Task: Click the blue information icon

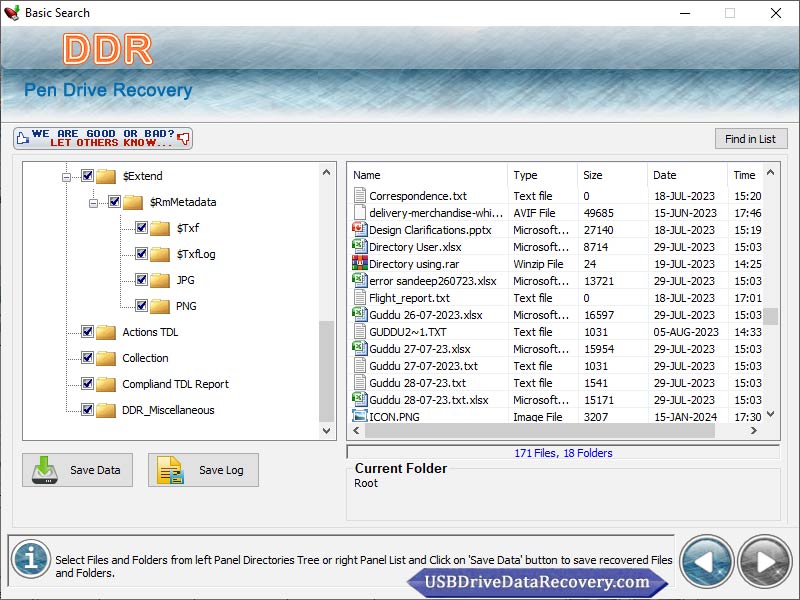Action: 31,559
